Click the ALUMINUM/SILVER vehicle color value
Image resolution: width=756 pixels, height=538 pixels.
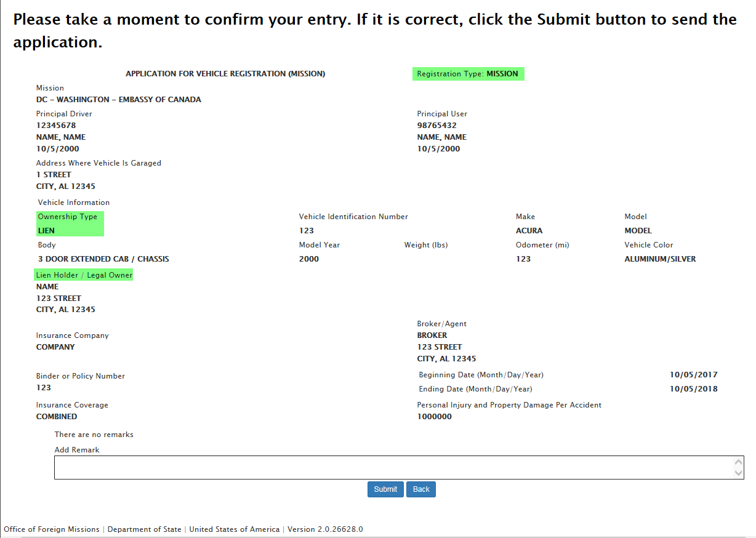pyautogui.click(x=660, y=259)
